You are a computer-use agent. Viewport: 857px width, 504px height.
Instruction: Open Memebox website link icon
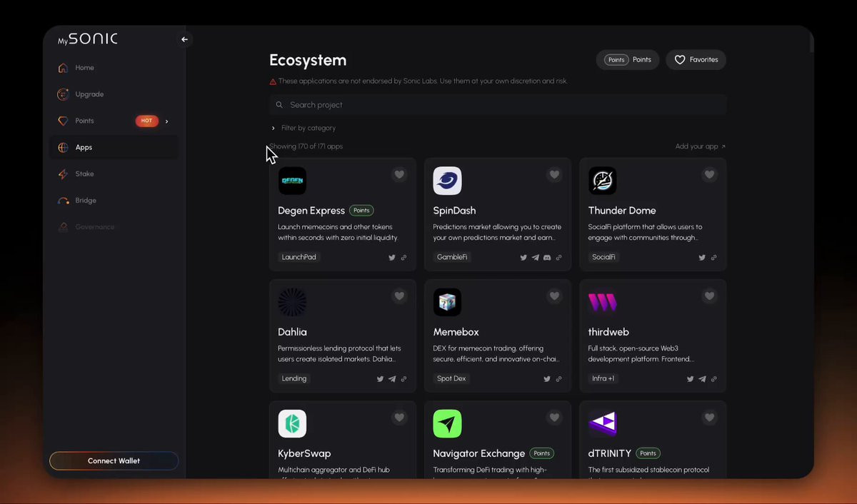coord(558,379)
